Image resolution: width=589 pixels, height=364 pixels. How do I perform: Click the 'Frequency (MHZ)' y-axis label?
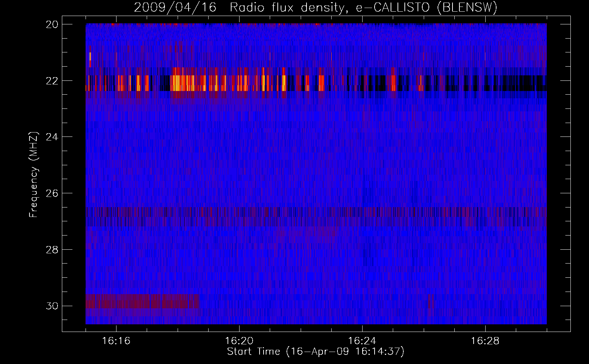33,175
